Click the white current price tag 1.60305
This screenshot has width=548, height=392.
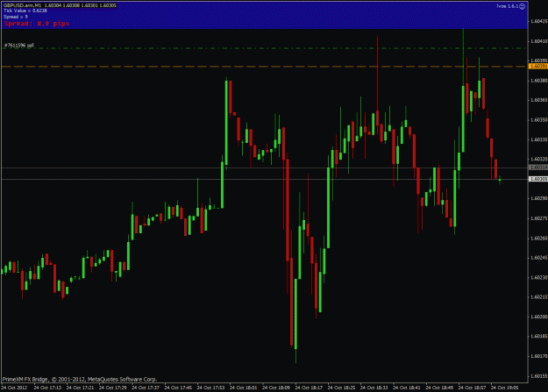pos(538,179)
